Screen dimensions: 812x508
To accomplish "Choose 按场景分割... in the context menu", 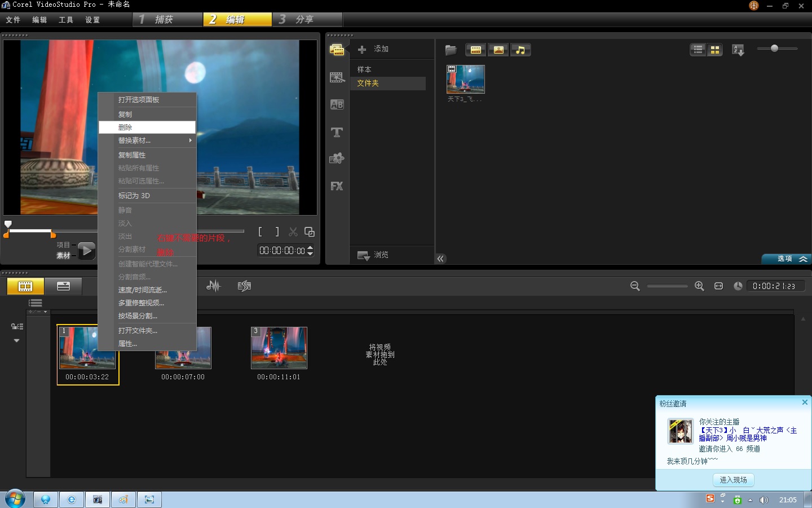I will click(147, 316).
